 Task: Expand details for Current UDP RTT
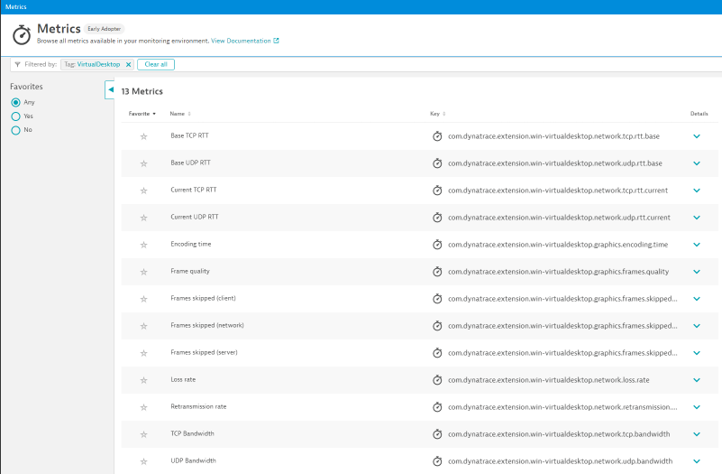(x=697, y=217)
